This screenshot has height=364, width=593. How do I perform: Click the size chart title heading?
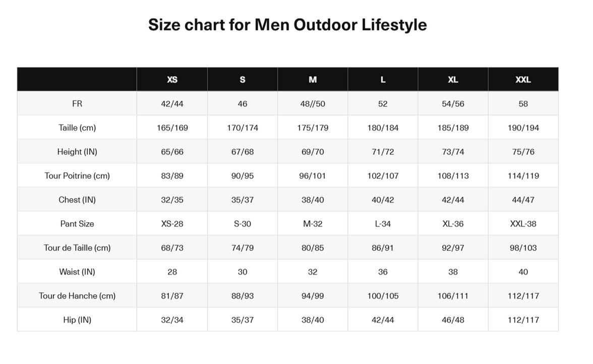point(287,25)
